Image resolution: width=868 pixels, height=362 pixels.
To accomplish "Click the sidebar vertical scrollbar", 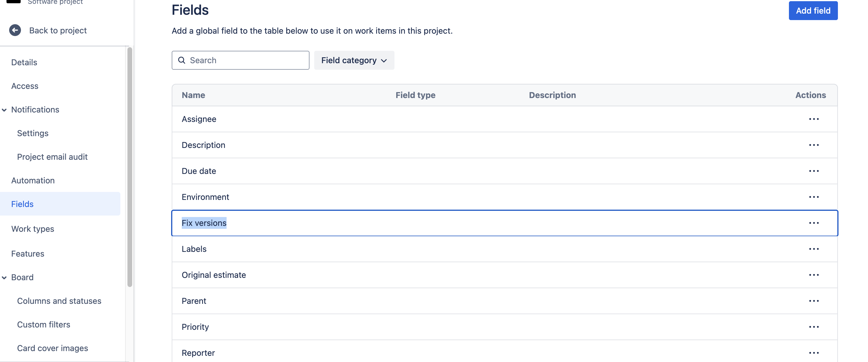I will [130, 167].
